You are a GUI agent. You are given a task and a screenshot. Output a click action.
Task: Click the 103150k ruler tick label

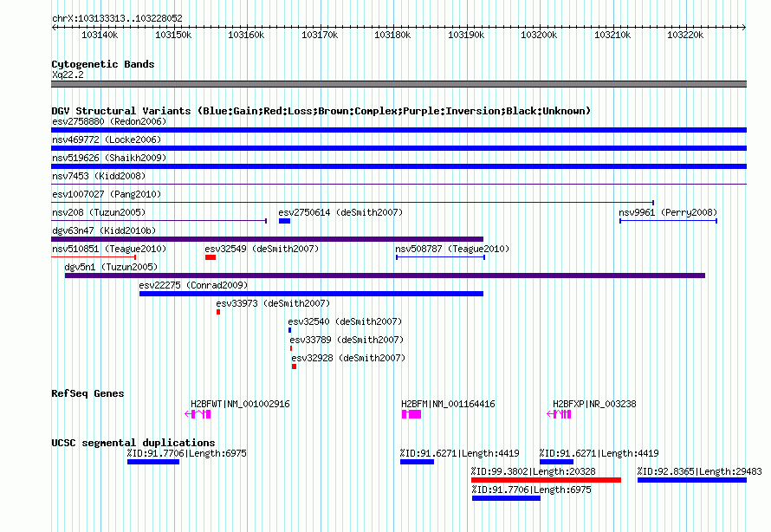coord(173,35)
